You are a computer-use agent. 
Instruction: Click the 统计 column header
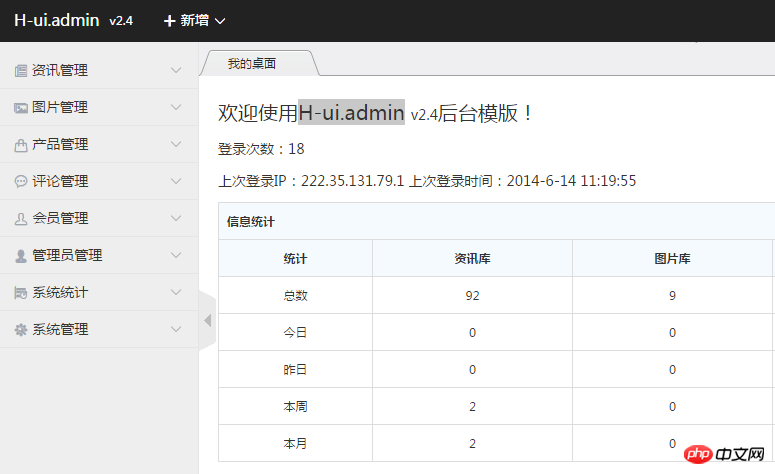[x=296, y=259]
